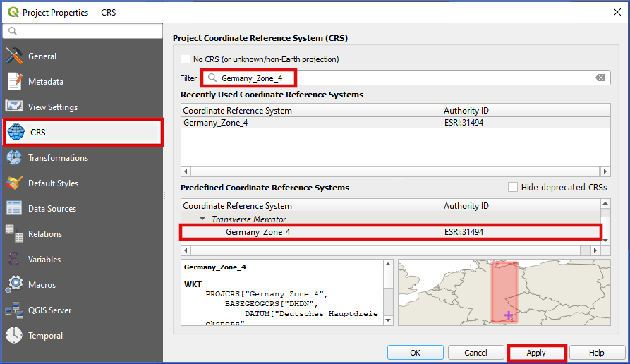The height and width of the screenshot is (364, 630).
Task: Enable the No CRS checkbox
Action: coord(186,59)
